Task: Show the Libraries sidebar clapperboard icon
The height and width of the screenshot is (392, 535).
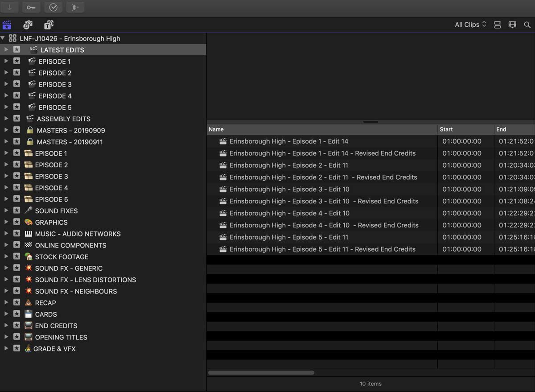Action: pyautogui.click(x=7, y=25)
